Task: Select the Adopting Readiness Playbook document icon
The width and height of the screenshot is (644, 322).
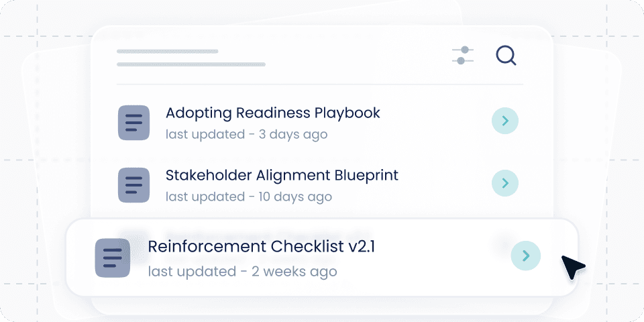Action: click(x=133, y=123)
